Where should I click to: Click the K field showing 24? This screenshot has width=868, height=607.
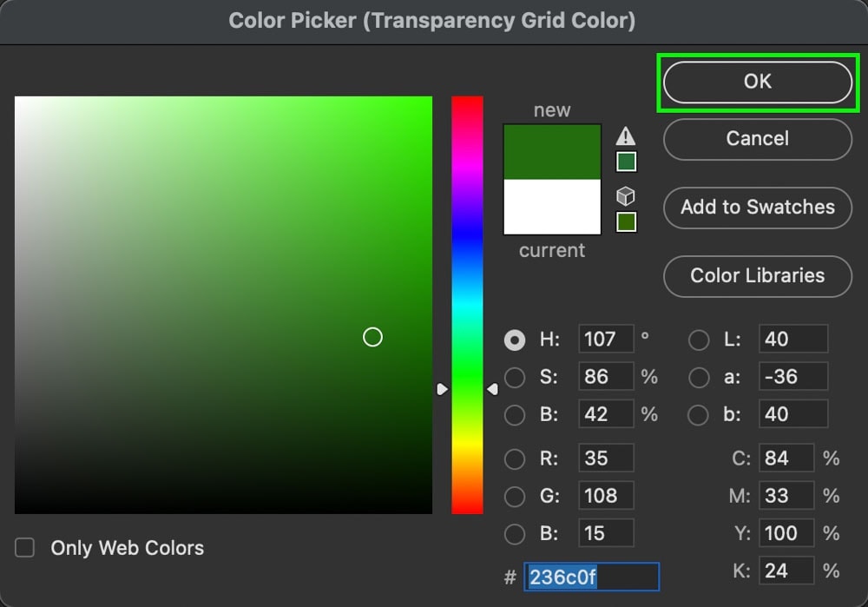tap(786, 571)
